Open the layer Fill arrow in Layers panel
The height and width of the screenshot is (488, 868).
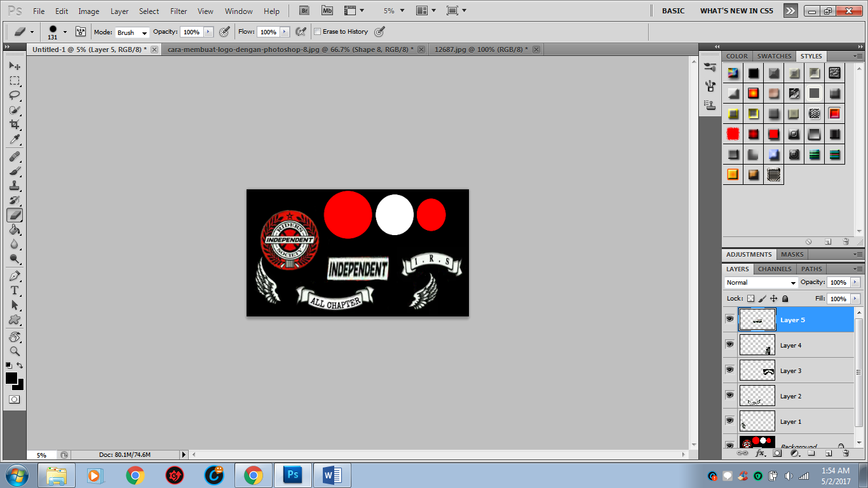855,299
